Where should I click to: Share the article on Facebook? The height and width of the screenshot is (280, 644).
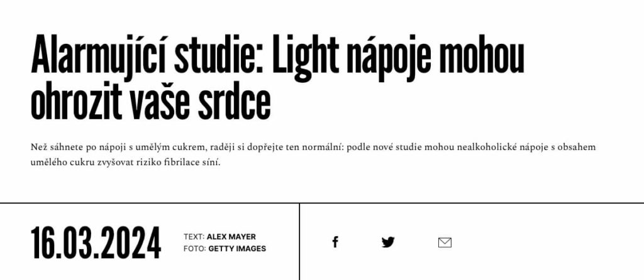(335, 242)
